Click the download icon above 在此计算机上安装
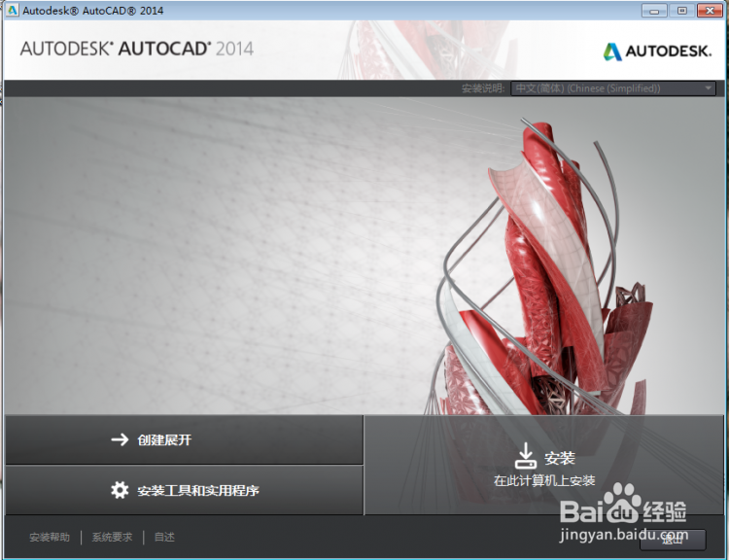The height and width of the screenshot is (560, 729). [525, 456]
